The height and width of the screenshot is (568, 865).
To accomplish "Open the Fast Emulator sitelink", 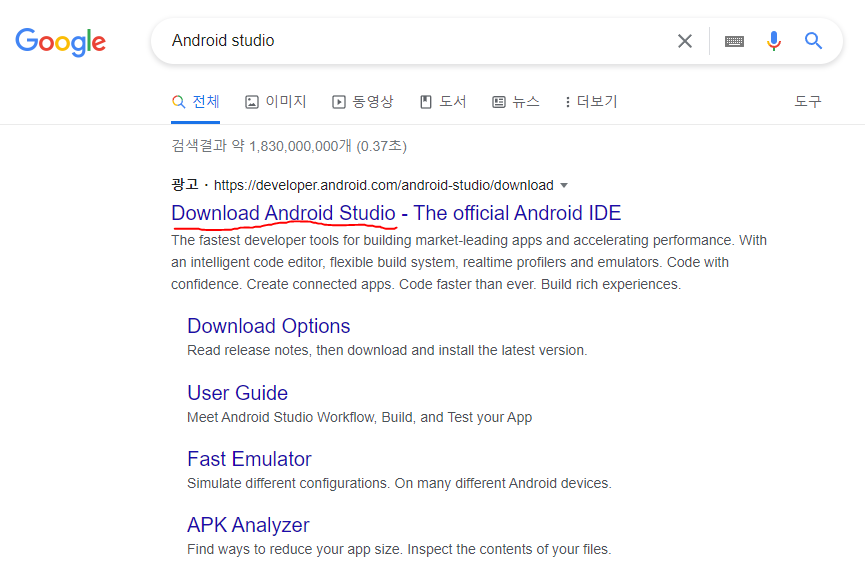I will coord(249,459).
